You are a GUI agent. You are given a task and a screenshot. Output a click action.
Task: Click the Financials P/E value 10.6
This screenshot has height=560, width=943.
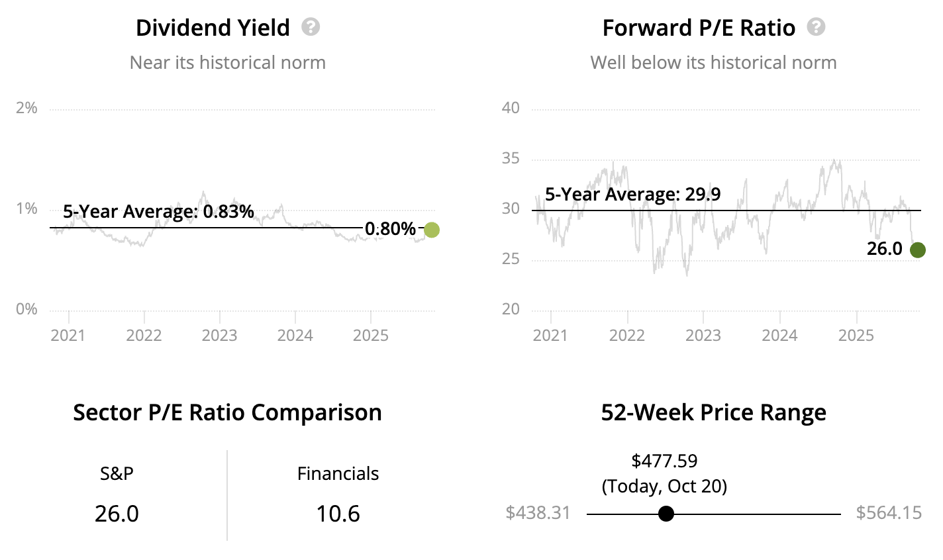(338, 514)
